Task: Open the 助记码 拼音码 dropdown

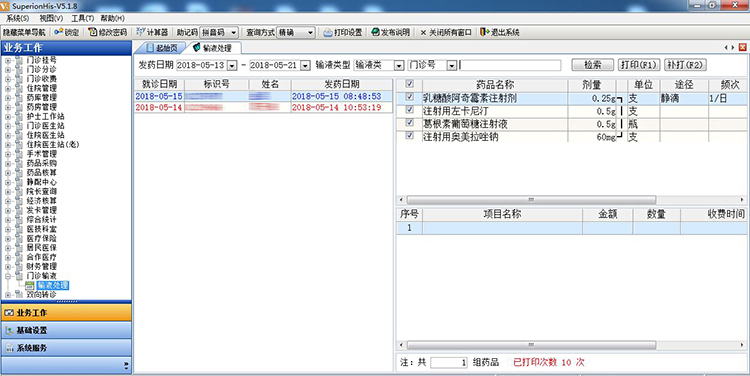Action: [x=233, y=33]
